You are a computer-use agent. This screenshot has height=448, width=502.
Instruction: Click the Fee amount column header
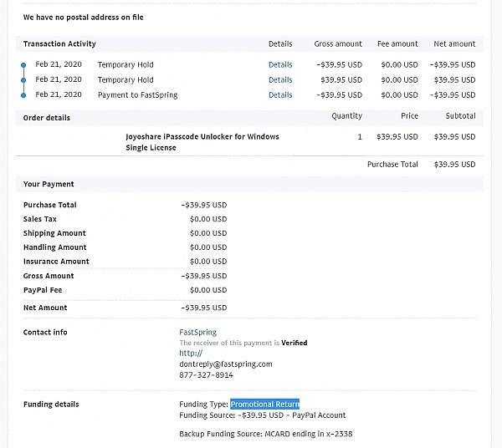[397, 43]
